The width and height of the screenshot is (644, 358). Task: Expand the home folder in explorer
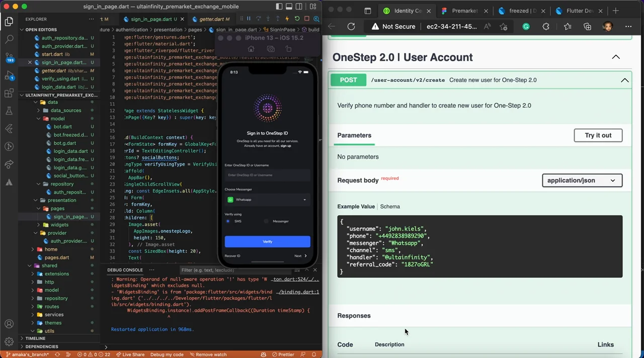(51, 249)
